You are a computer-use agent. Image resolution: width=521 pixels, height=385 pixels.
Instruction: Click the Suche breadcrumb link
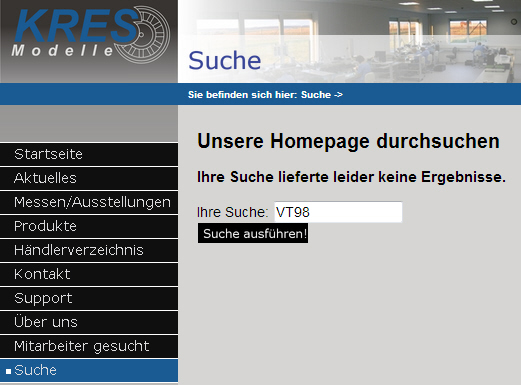coord(316,95)
